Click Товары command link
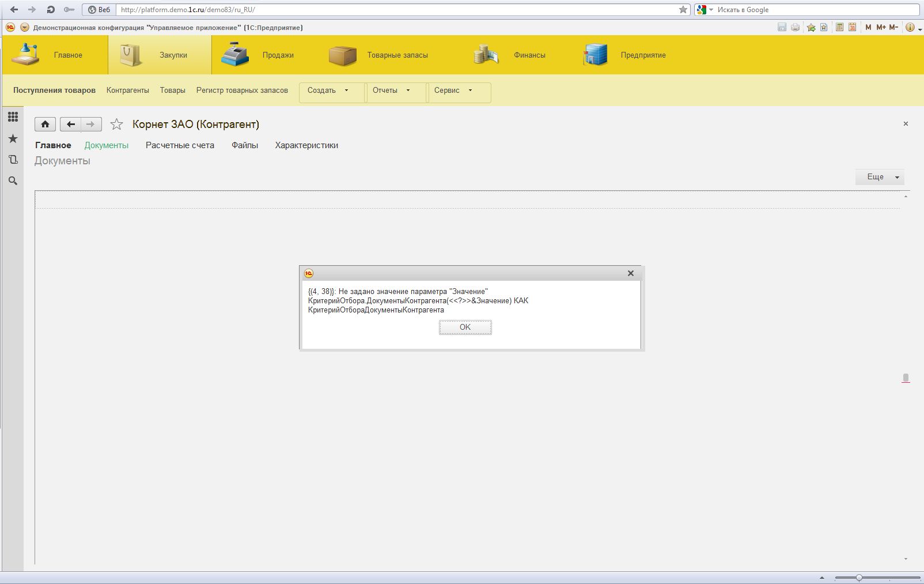Screen dimensions: 924x584 (173, 90)
